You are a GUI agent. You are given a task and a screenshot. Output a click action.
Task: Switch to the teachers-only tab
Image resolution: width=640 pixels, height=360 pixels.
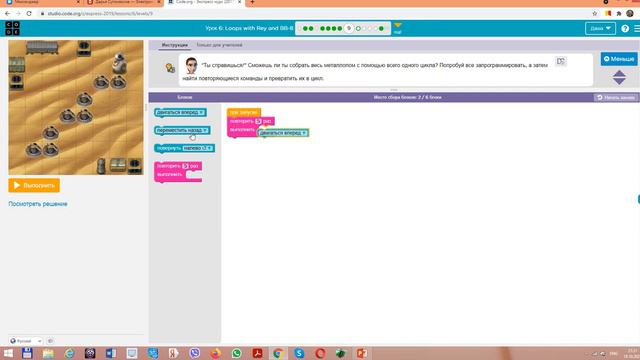tap(219, 45)
